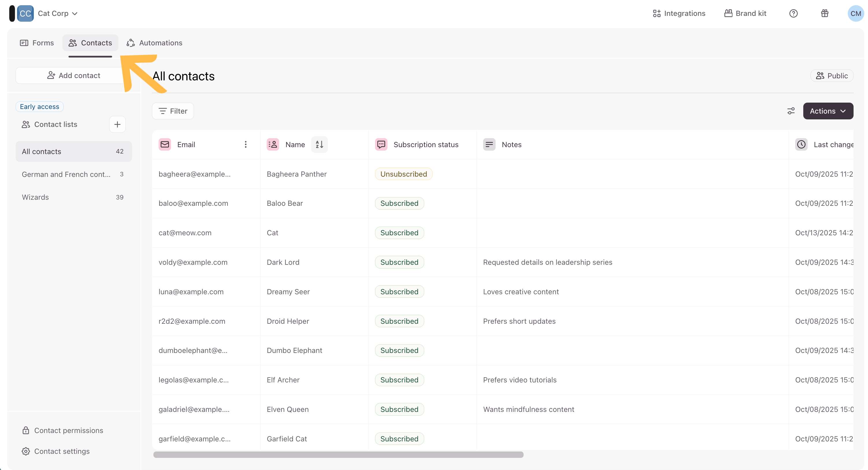Screen dimensions: 868x470
Task: Click the Subscription status column icon
Action: coord(381,145)
